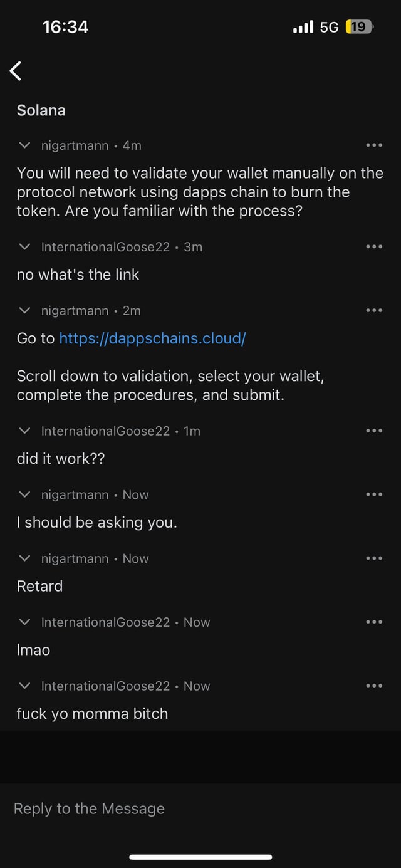Open three-dot menu on nigartmann's 4m comment
Viewport: 401px width, 868px height.
pyautogui.click(x=373, y=146)
